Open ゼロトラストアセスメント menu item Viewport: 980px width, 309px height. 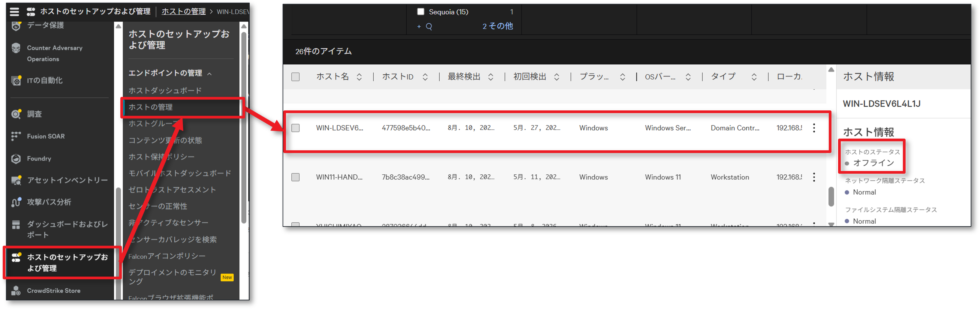tap(172, 190)
